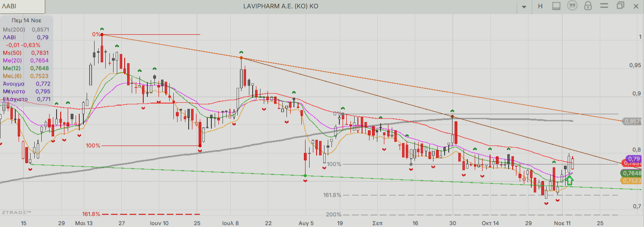Select the grey 161.8% Fibonacci label
The width and height of the screenshot is (644, 227).
tap(332, 195)
